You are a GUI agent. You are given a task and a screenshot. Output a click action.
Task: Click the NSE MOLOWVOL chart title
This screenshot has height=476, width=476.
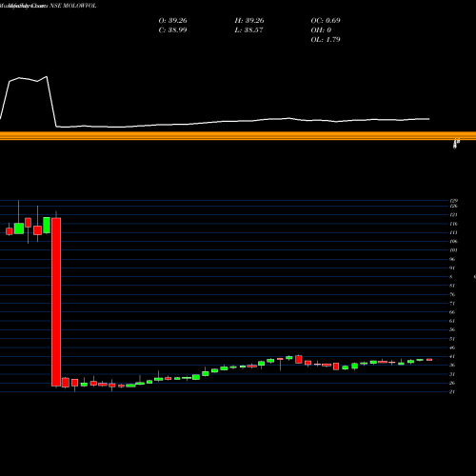click(73, 6)
